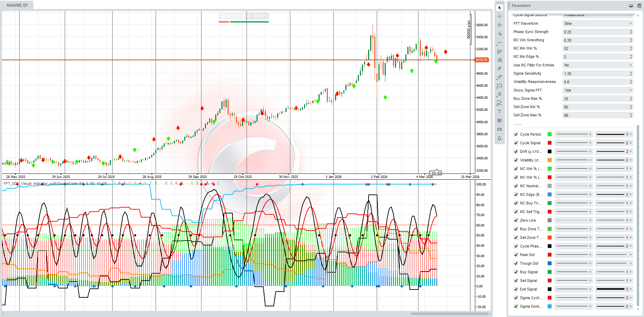Viewport: 644px width, 317px height.
Task: Select the rectangle shape drawing tool
Action: pos(499,86)
